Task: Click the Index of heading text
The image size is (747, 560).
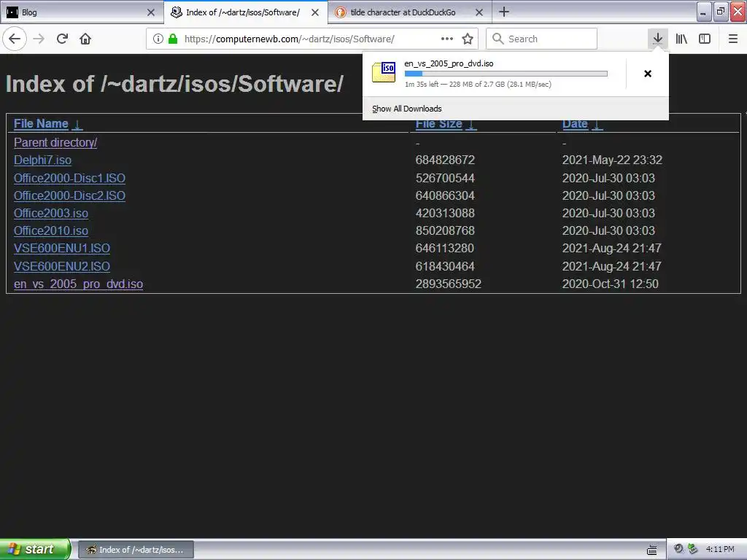Action: click(x=174, y=83)
